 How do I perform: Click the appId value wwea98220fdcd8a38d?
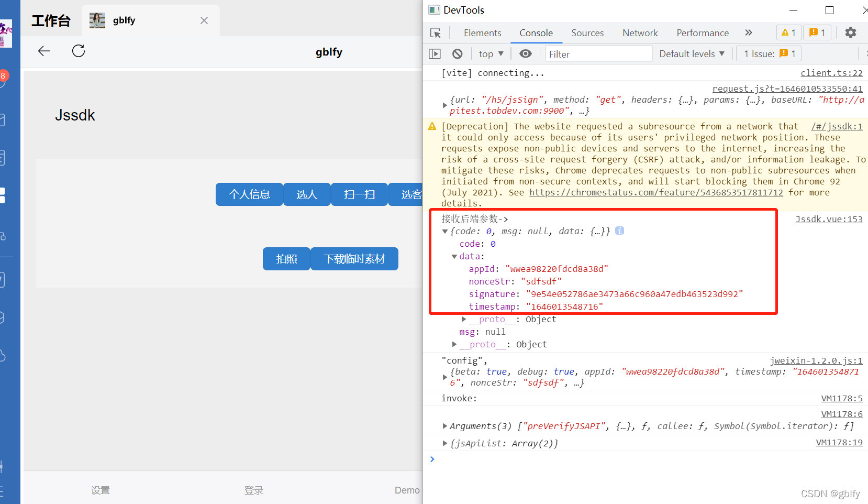pos(557,269)
